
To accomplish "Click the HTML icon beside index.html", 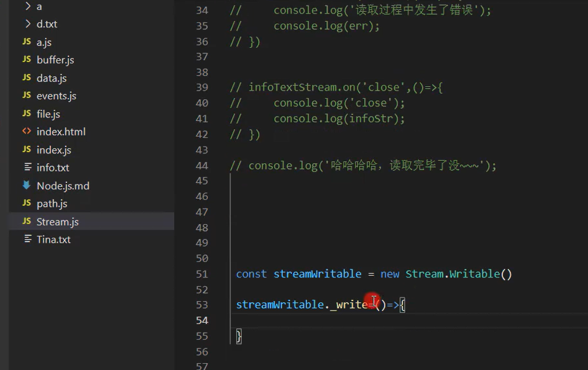I will point(25,131).
